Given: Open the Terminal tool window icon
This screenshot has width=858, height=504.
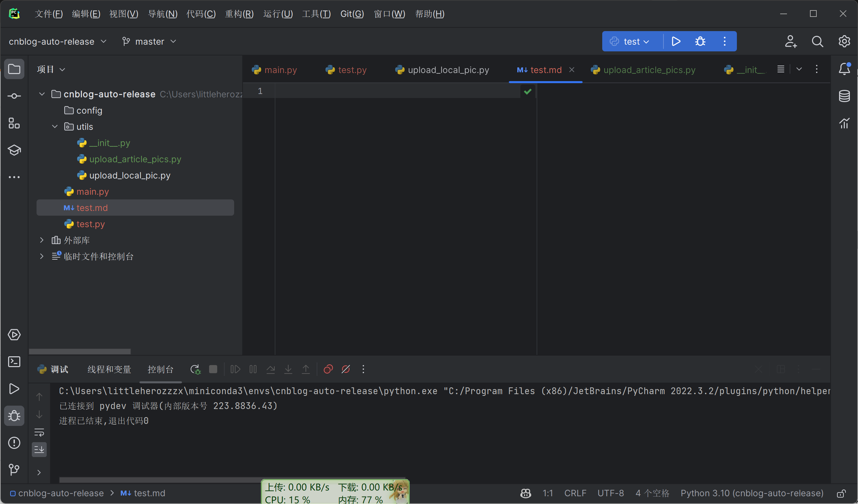Looking at the screenshot, I should pos(14,361).
